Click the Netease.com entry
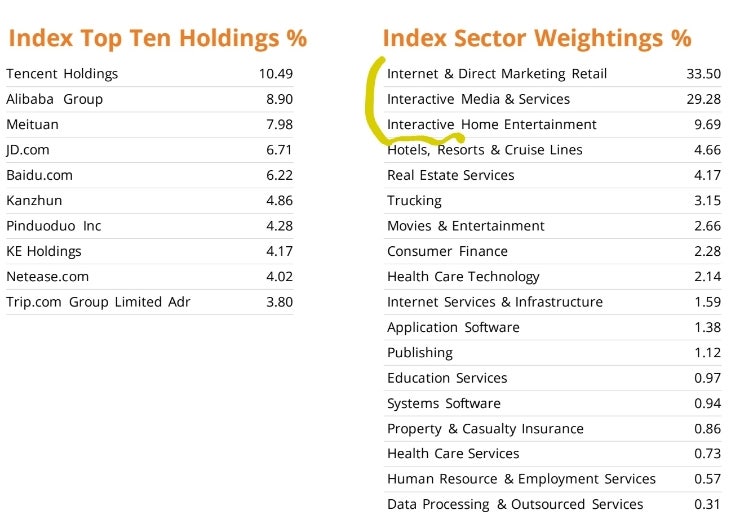 (47, 276)
